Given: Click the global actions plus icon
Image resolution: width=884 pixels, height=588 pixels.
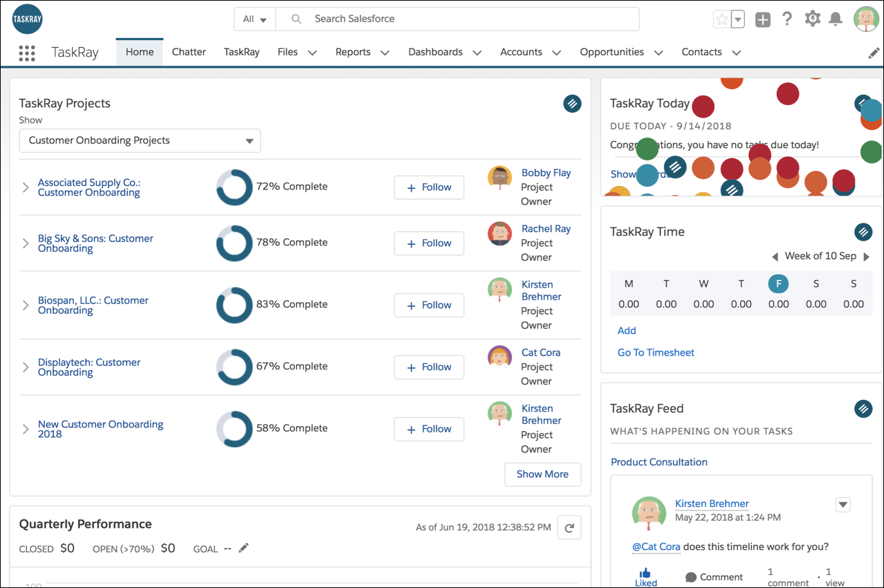Looking at the screenshot, I should pos(763,19).
